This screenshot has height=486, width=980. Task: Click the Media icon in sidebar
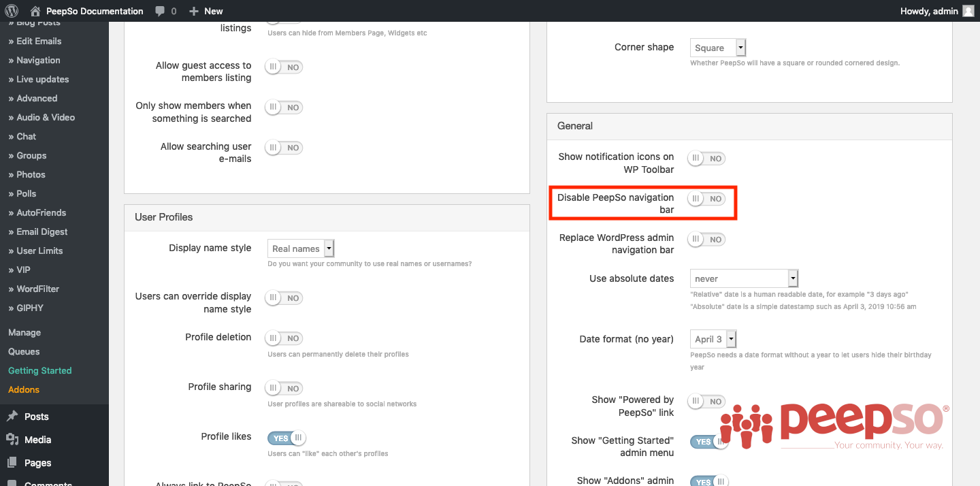tap(12, 440)
